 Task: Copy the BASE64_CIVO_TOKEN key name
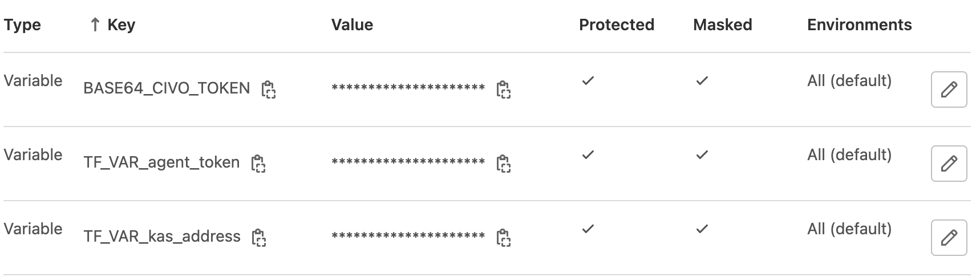[268, 89]
